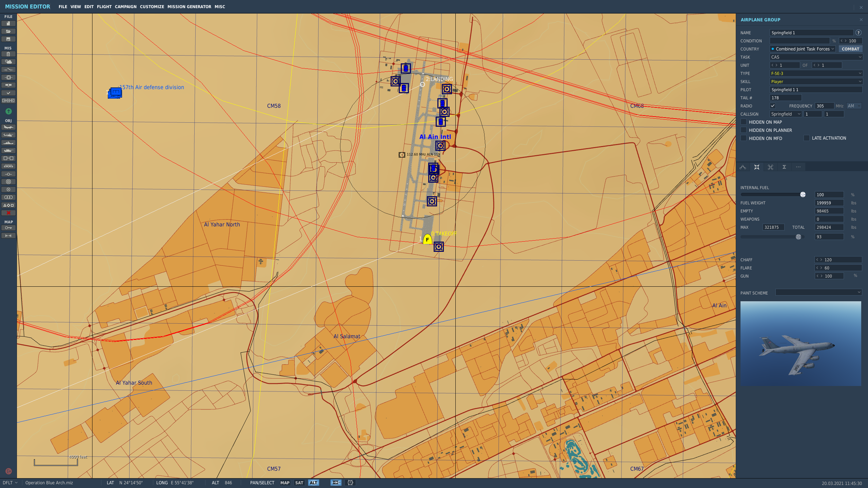The image size is (868, 488).
Task: Click the new mission file icon
Action: [x=8, y=23]
